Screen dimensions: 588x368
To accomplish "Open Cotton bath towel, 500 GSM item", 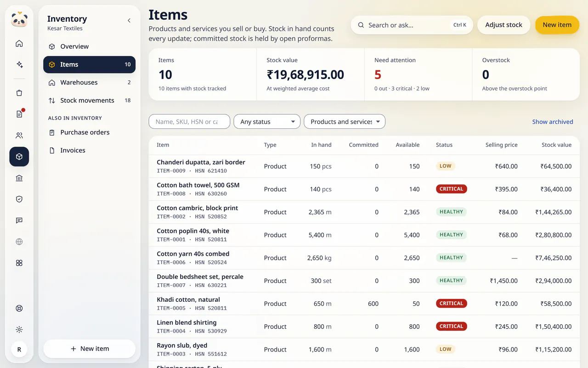I will 364,189.
